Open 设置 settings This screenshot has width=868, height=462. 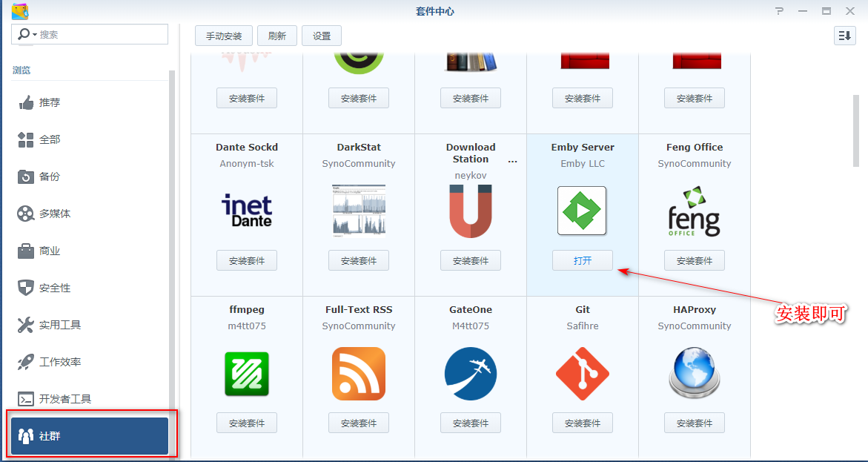[322, 36]
